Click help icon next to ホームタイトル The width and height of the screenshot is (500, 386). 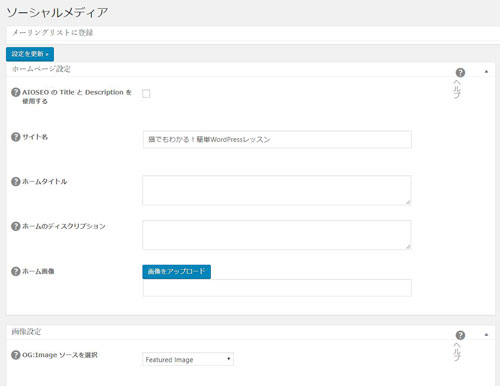tap(16, 181)
